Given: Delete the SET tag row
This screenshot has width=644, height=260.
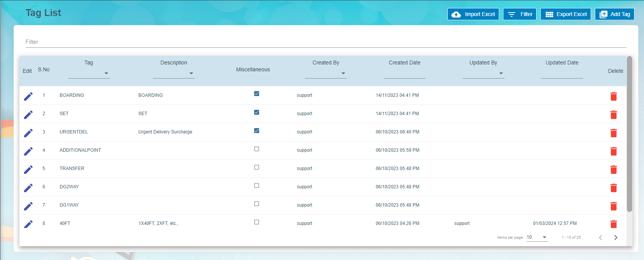Looking at the screenshot, I should (614, 115).
